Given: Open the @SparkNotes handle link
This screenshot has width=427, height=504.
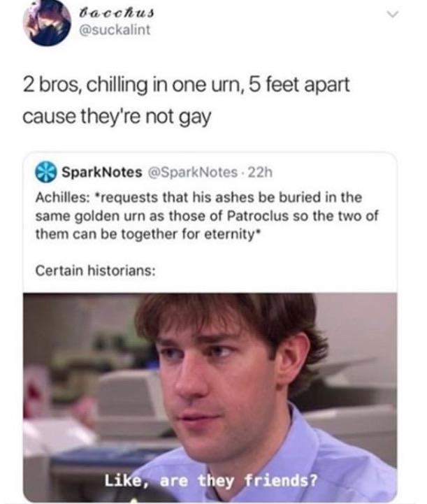Looking at the screenshot, I should tap(193, 172).
